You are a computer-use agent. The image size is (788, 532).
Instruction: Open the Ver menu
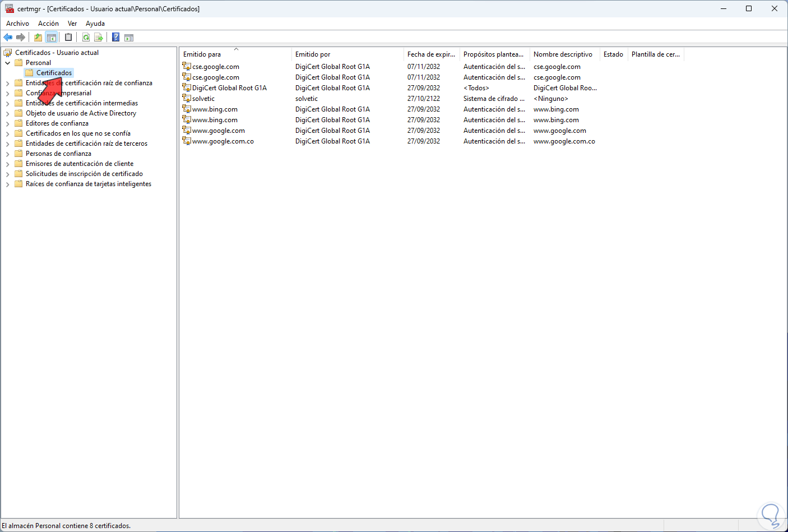pos(72,24)
